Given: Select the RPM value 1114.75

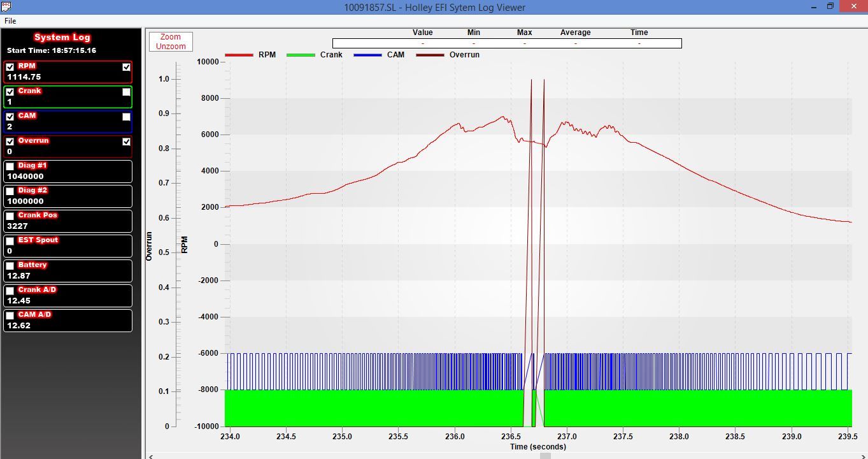Looking at the screenshot, I should [24, 77].
